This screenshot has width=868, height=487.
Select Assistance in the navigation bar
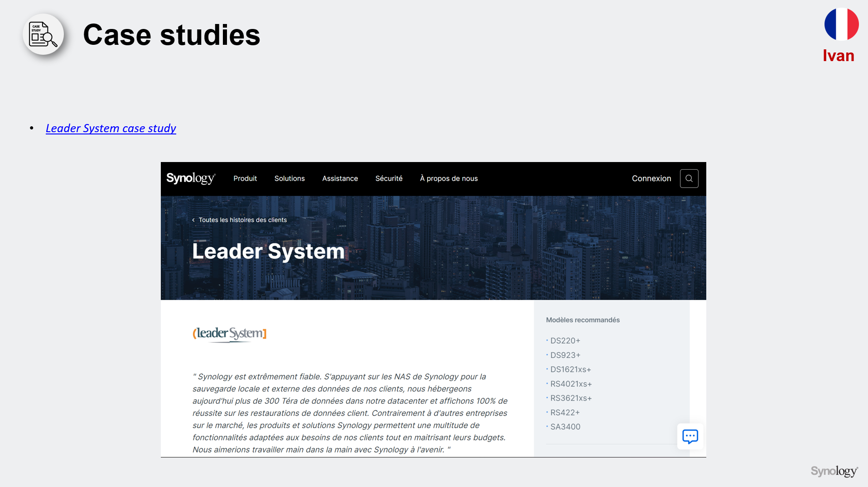340,178
